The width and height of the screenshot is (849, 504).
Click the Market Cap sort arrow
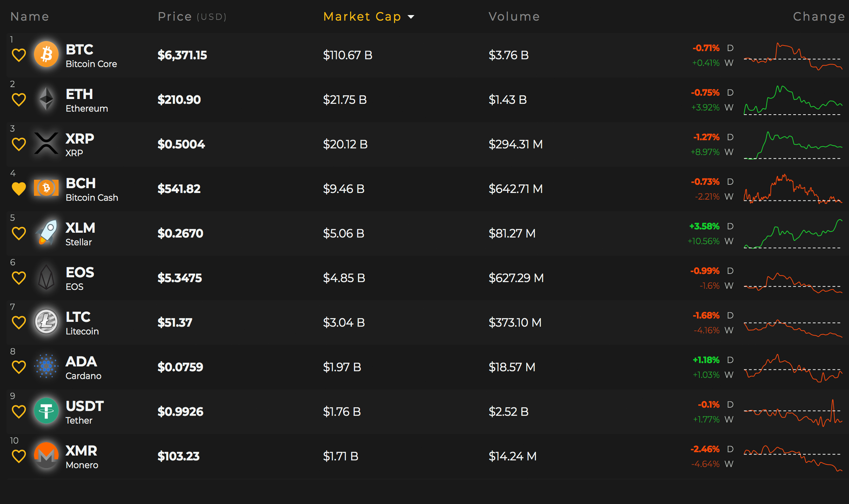coord(411,17)
